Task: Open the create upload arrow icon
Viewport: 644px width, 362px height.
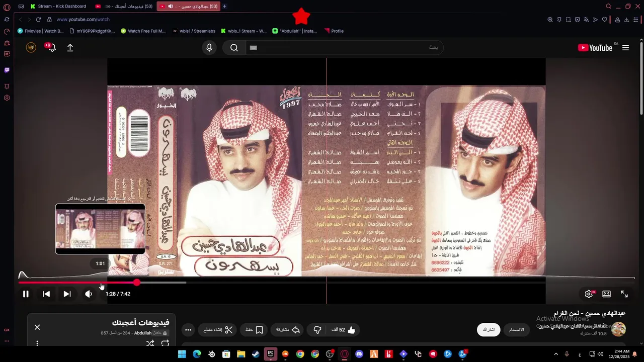Action: pyautogui.click(x=70, y=47)
